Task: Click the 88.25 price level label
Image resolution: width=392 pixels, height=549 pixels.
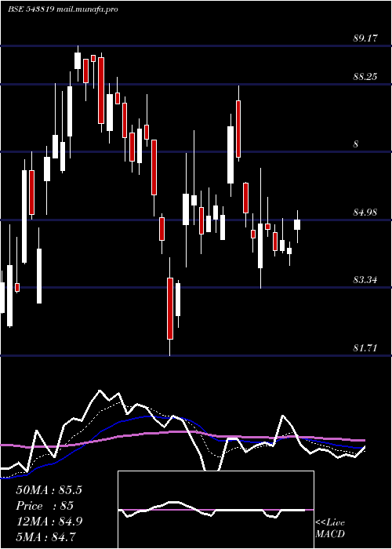Action: pyautogui.click(x=365, y=76)
